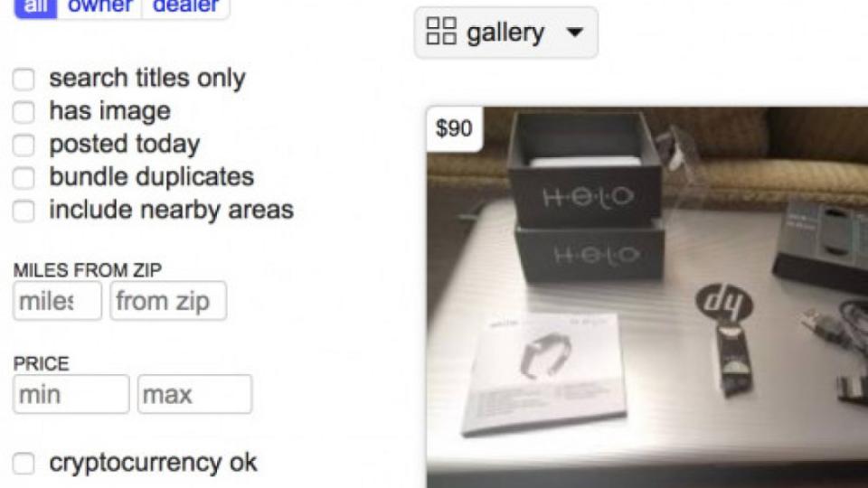Click the max price field
Screen dimensions: 868x488
tap(195, 395)
